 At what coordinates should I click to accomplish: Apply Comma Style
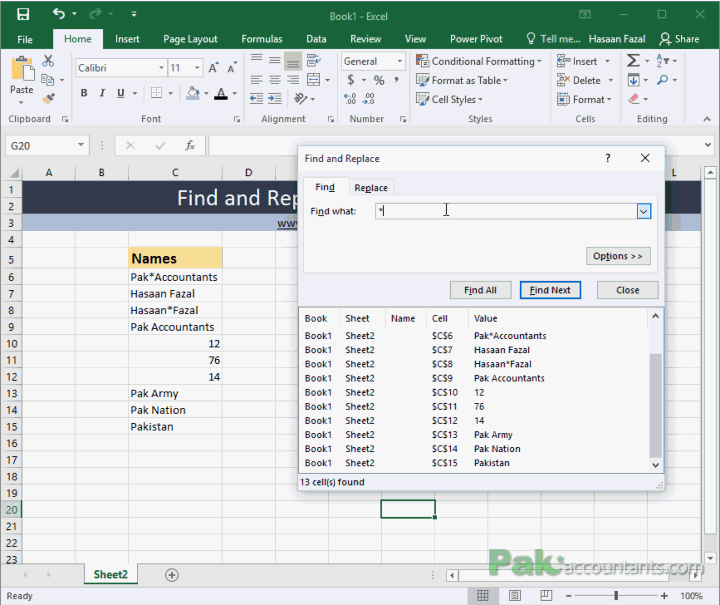coord(396,80)
